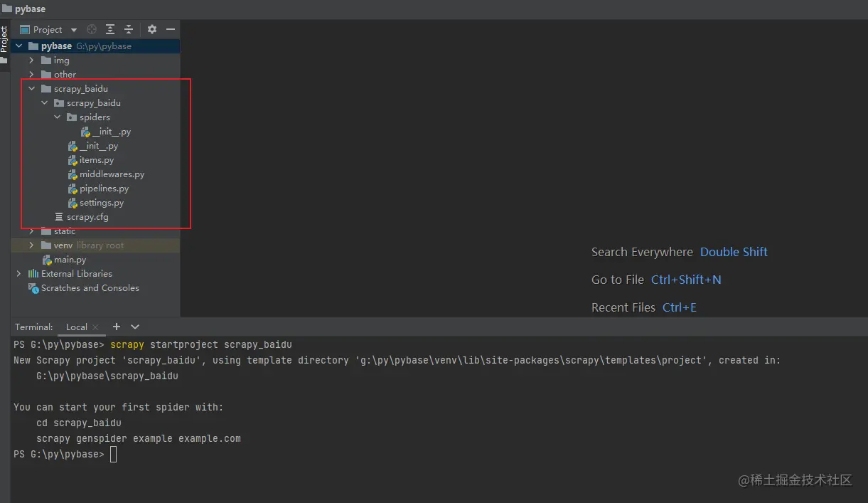Click the img folder icon

click(x=46, y=60)
